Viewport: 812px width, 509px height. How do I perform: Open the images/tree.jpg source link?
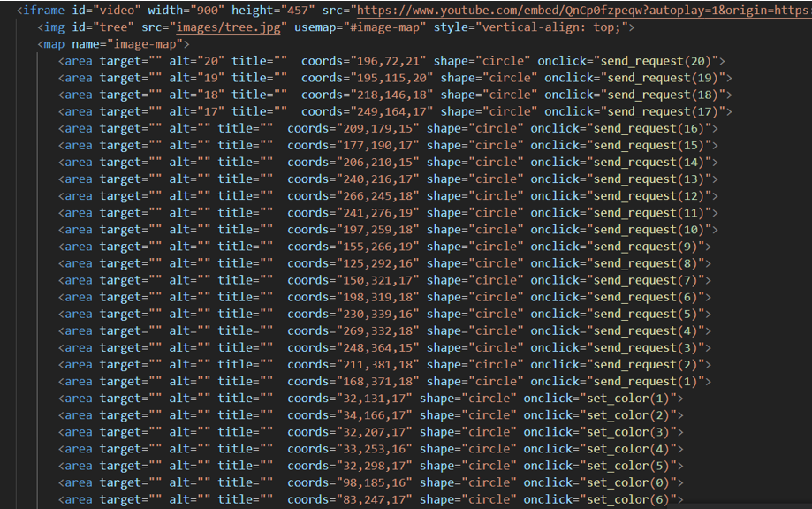[x=229, y=27]
